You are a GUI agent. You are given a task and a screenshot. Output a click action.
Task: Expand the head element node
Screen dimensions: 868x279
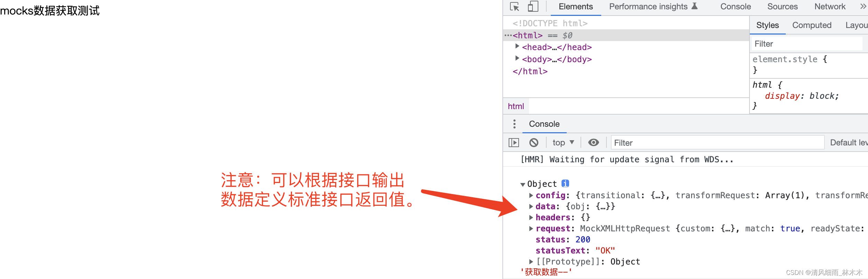[x=517, y=46]
